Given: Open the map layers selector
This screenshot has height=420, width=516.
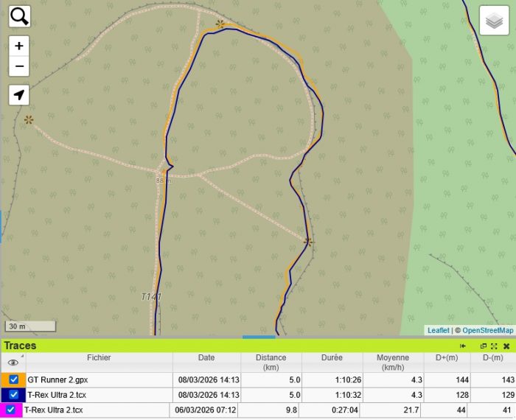Looking at the screenshot, I should click(x=495, y=21).
